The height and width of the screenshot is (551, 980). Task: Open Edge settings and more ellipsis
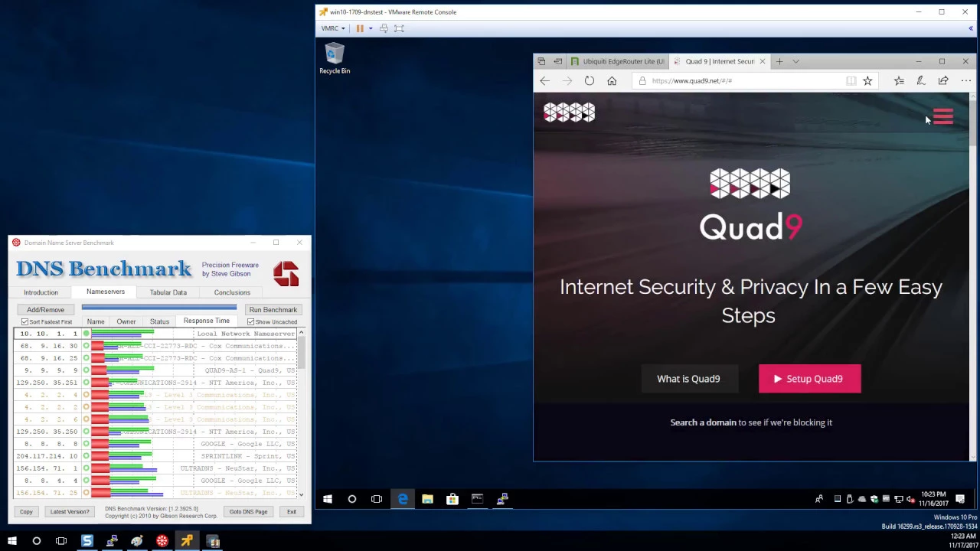click(x=965, y=81)
